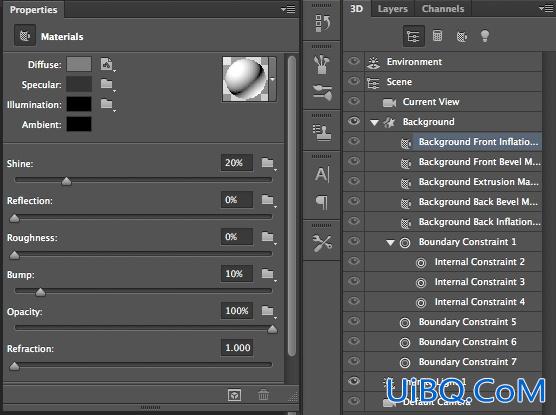The image size is (556, 415).
Task: Open the History panel icon in dock
Action: [323, 23]
